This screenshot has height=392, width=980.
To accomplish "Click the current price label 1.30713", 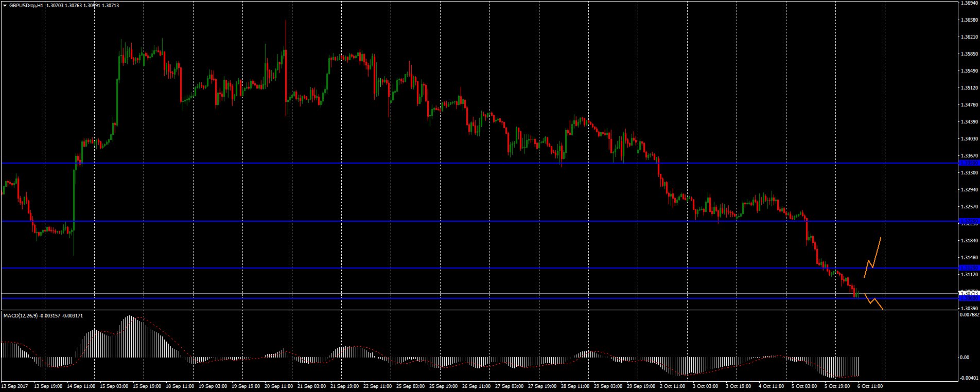I will pos(970,293).
